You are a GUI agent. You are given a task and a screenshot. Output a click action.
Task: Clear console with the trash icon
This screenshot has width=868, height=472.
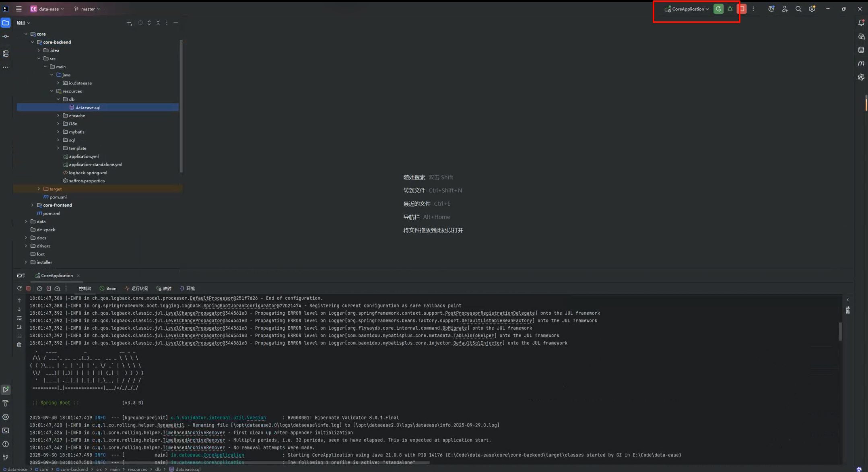[19, 345]
